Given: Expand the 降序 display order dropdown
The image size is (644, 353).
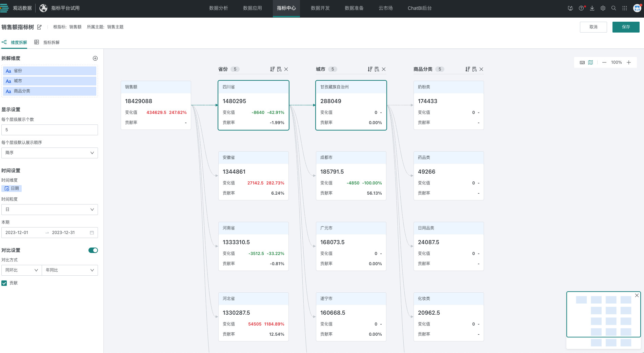Looking at the screenshot, I should click(x=49, y=153).
